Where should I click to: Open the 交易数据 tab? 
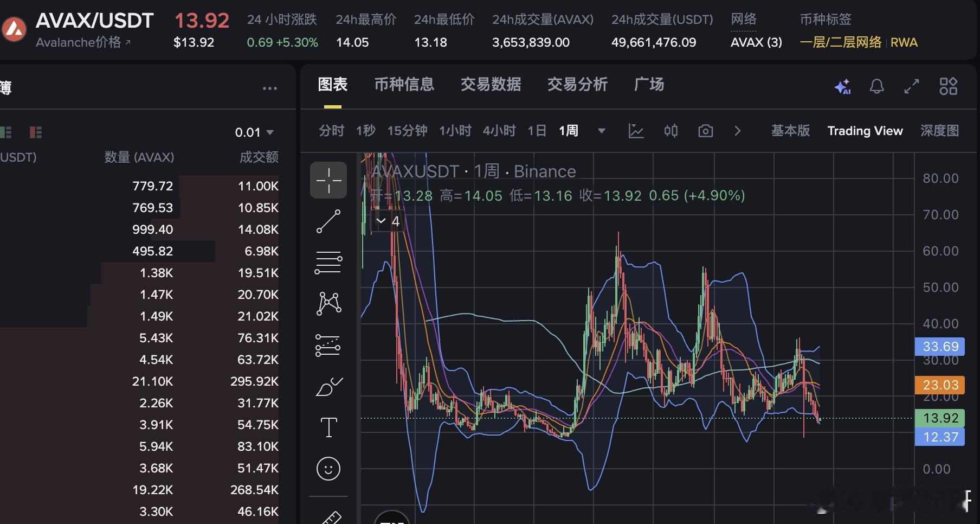(x=491, y=85)
